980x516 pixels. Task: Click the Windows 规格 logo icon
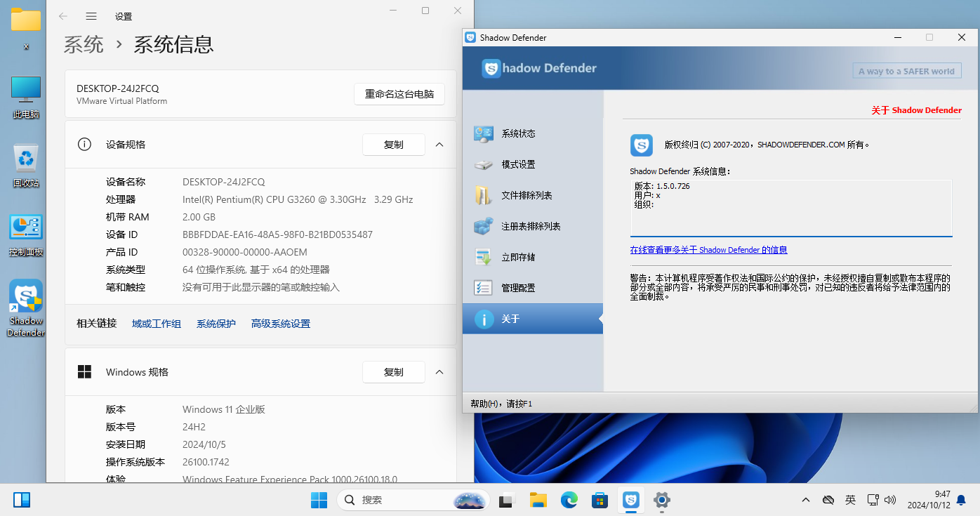(x=84, y=372)
